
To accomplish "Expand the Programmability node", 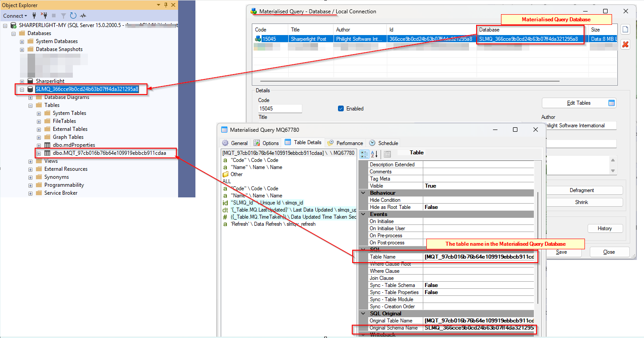I will click(x=30, y=185).
